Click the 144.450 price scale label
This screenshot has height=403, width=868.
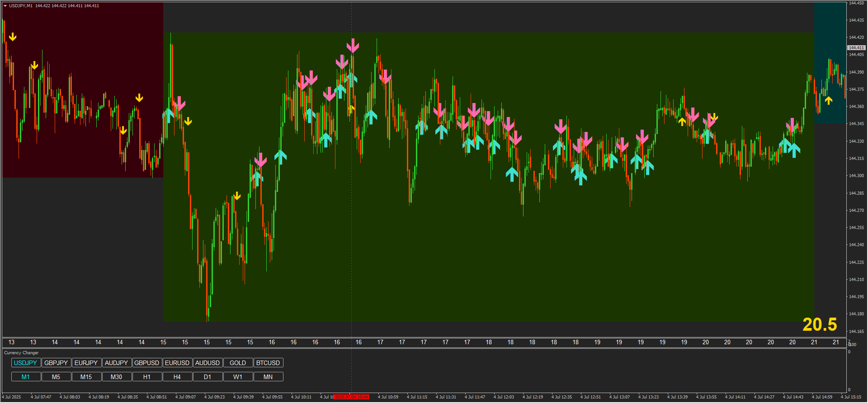(856, 3)
